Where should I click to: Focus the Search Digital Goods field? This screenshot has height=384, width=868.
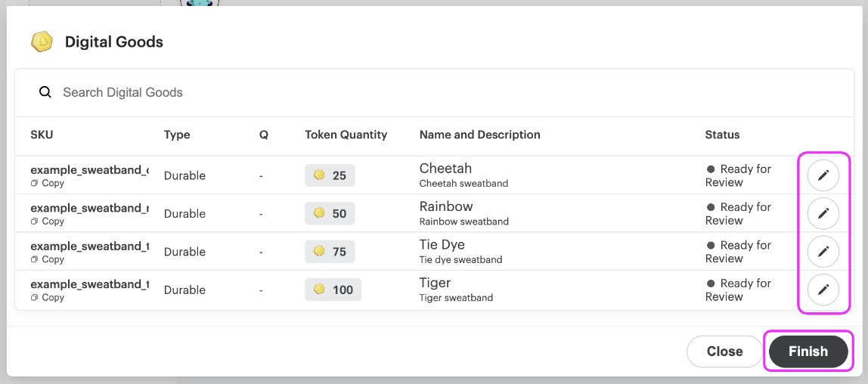coord(302,92)
